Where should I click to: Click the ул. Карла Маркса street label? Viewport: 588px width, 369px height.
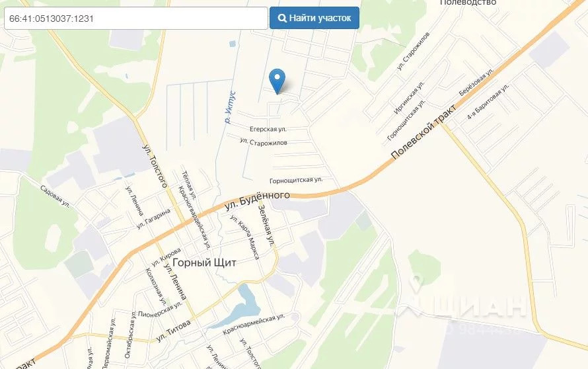(245, 237)
